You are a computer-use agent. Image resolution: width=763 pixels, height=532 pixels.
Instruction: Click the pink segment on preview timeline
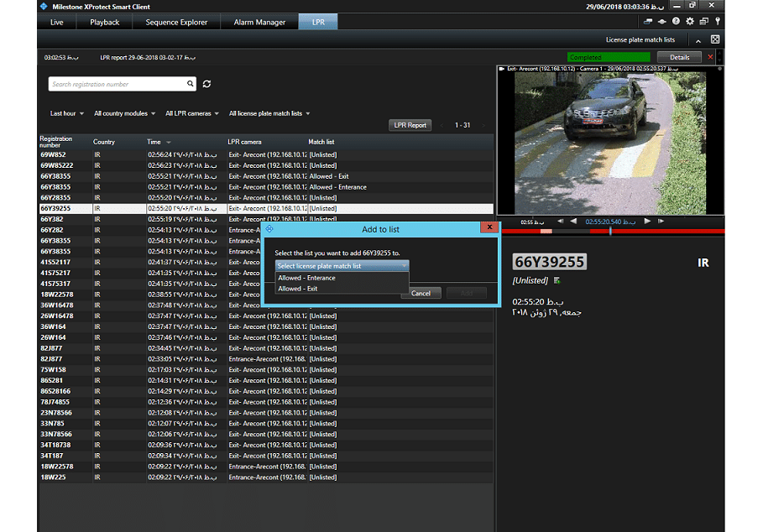click(546, 232)
